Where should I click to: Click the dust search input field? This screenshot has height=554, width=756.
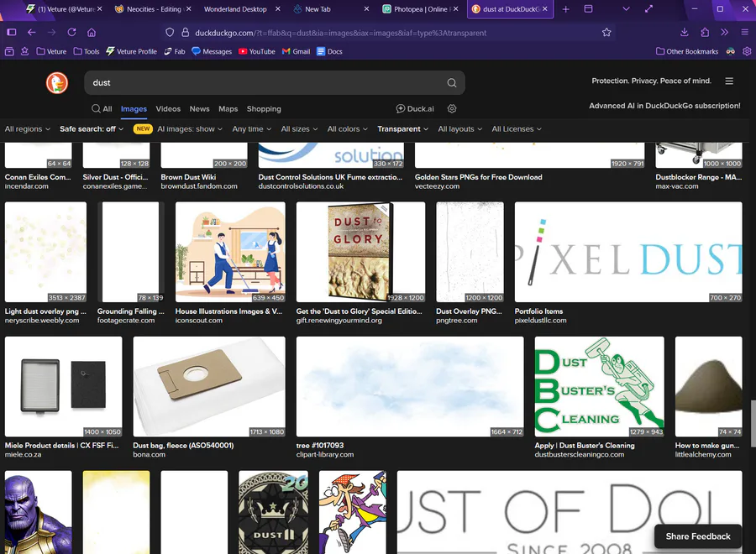tap(265, 83)
